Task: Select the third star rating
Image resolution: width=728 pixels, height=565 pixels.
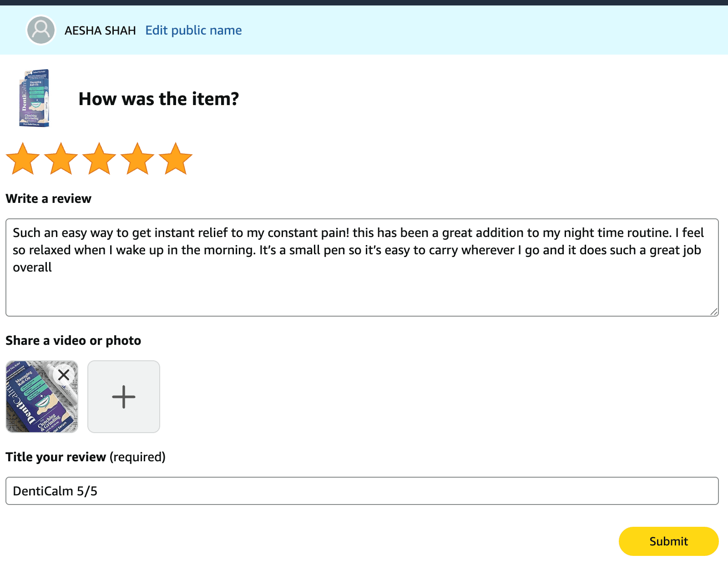Action: point(99,158)
